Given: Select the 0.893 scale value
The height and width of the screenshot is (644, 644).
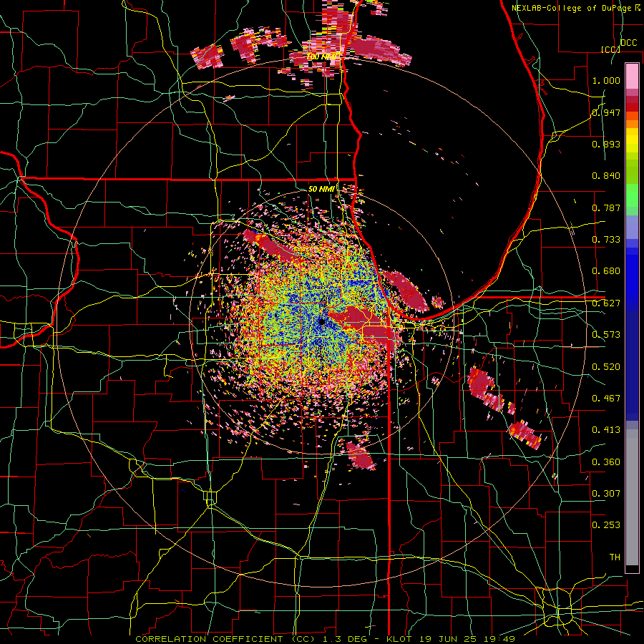Looking at the screenshot, I should pyautogui.click(x=606, y=144).
